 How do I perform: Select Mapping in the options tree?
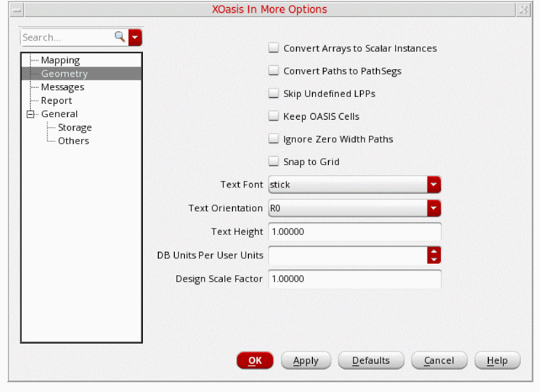point(60,60)
